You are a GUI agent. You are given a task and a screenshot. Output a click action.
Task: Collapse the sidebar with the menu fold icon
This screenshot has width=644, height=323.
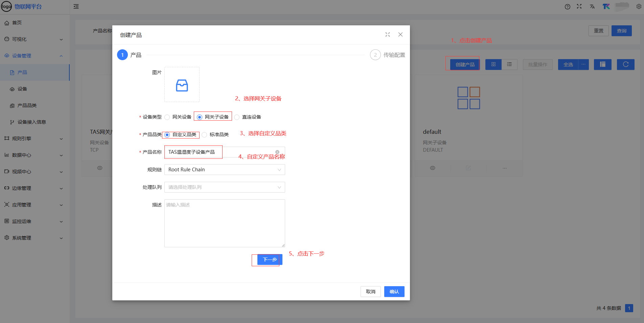(76, 6)
